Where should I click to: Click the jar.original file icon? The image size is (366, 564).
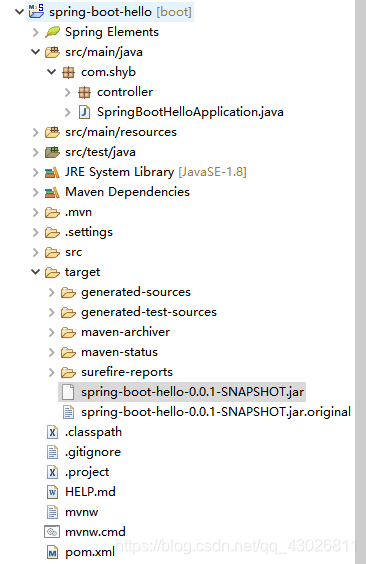68,412
